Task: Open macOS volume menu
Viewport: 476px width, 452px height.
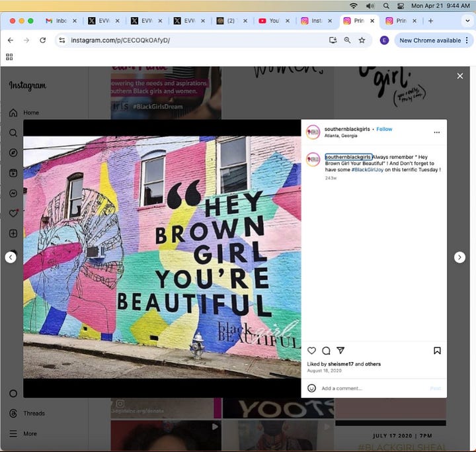Action: point(370,6)
